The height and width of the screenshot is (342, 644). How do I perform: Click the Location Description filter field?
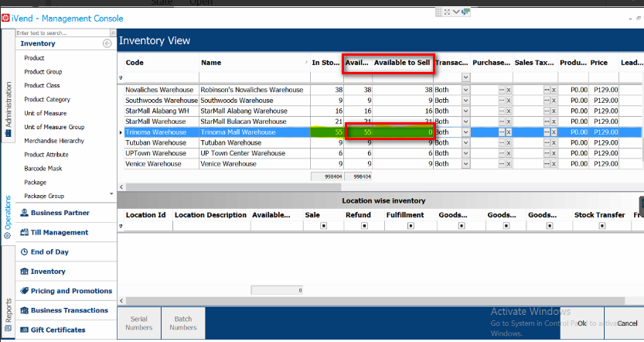click(x=212, y=226)
